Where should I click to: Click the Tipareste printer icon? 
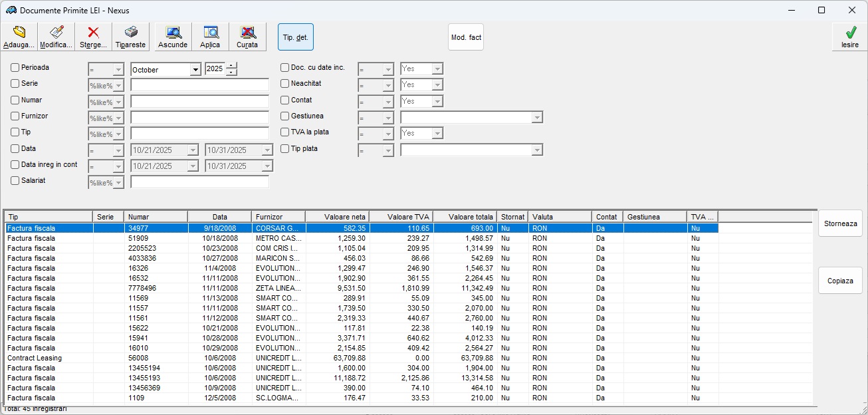coord(131,33)
